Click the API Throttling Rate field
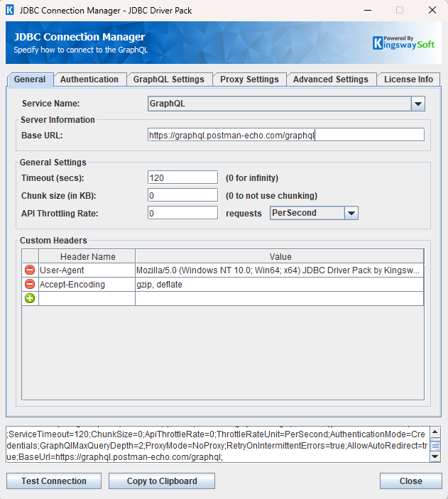This screenshot has width=448, height=499. click(x=182, y=213)
